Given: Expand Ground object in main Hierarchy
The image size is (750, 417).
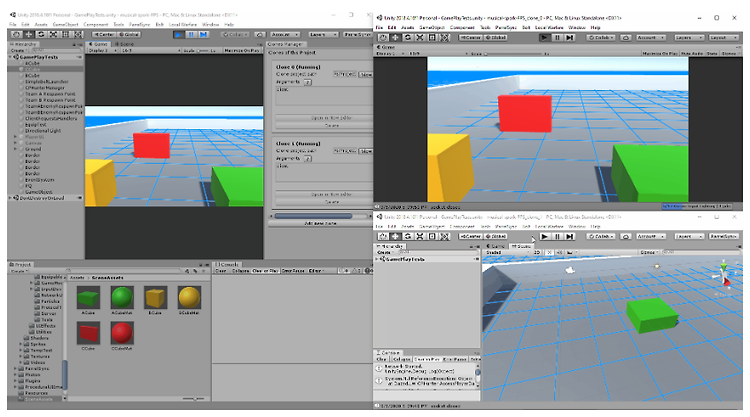Looking at the screenshot, I should coord(15,149).
